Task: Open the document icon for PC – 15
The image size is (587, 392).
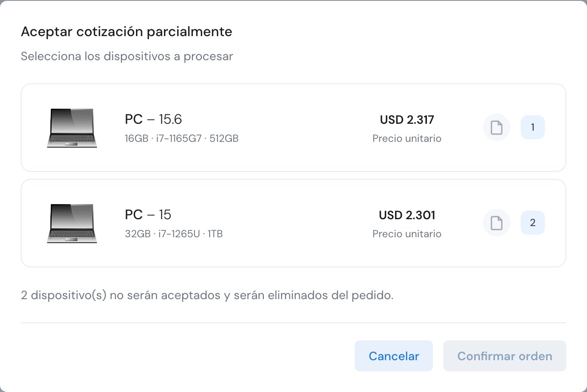Action: click(x=497, y=223)
